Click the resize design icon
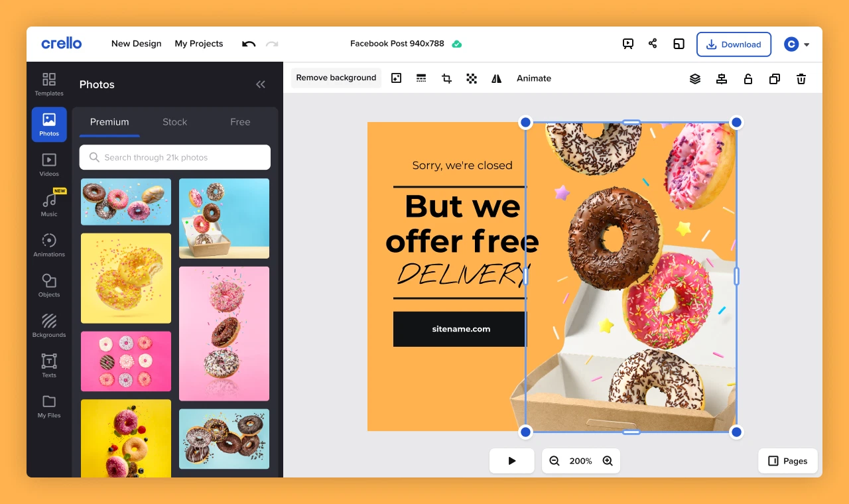849x504 pixels. click(679, 44)
